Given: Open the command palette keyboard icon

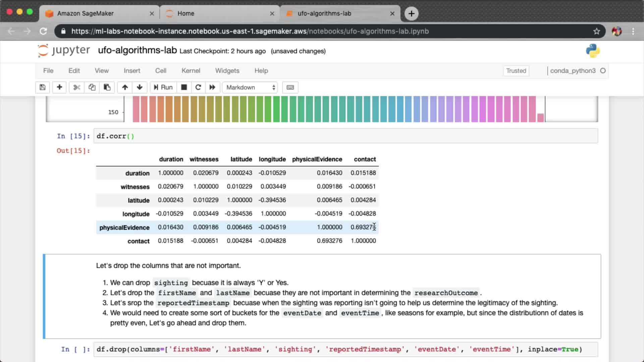Looking at the screenshot, I should pos(290,87).
